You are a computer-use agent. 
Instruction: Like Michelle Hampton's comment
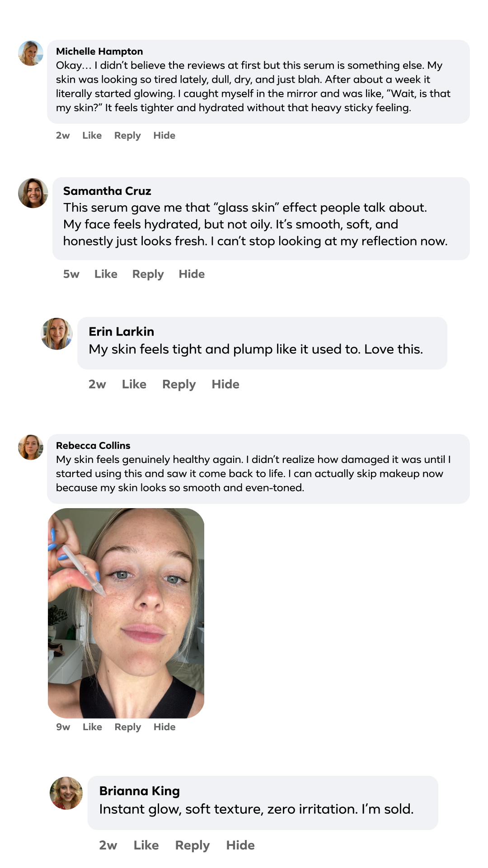92,136
